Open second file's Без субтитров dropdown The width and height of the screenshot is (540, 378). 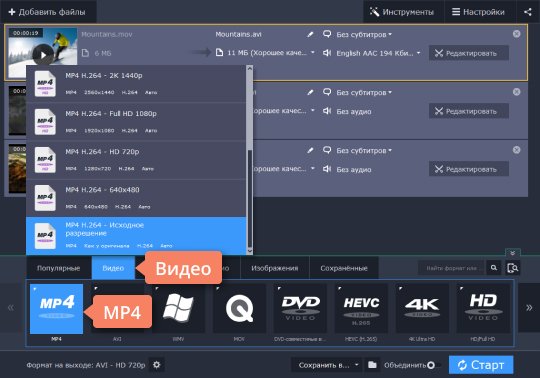point(364,93)
